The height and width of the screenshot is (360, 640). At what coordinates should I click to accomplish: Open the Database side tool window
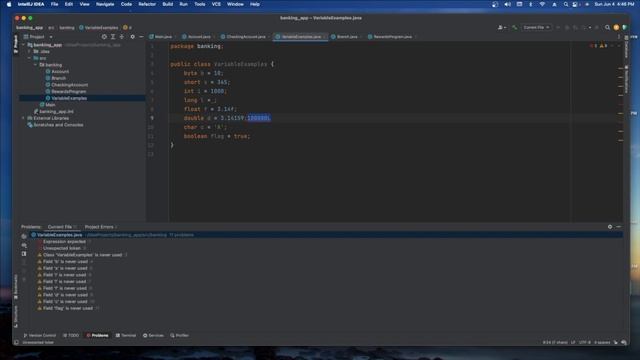(626, 46)
